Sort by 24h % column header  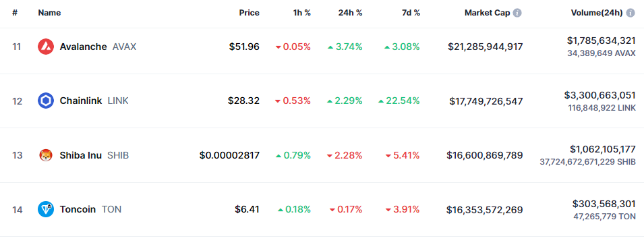coord(351,13)
